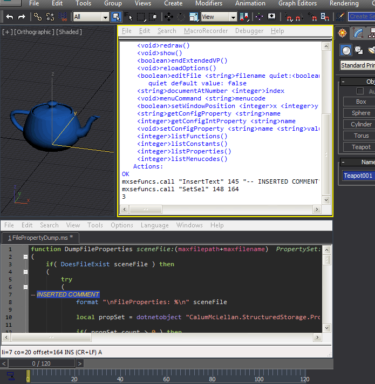Activate the Unlink Selection tool

[x=50, y=17]
